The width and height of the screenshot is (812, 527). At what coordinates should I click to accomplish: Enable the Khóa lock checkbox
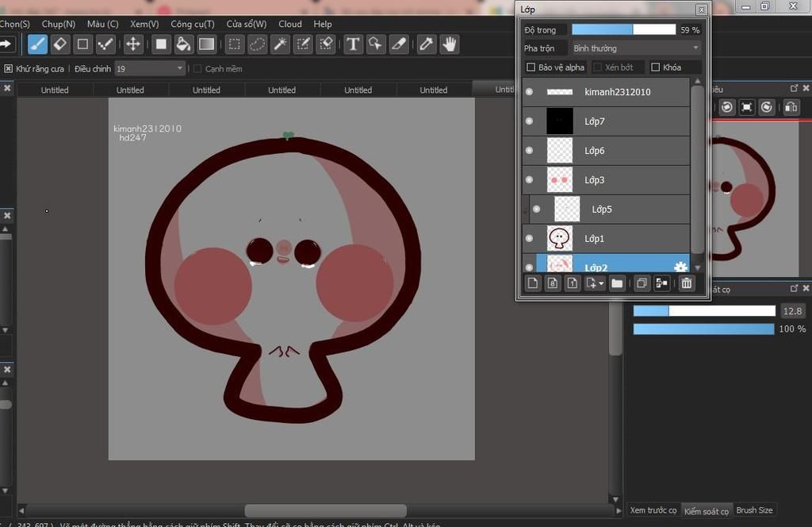[656, 67]
